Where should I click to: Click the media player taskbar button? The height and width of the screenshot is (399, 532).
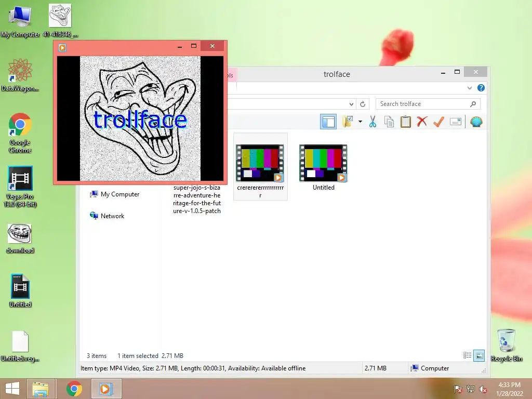coord(106,389)
